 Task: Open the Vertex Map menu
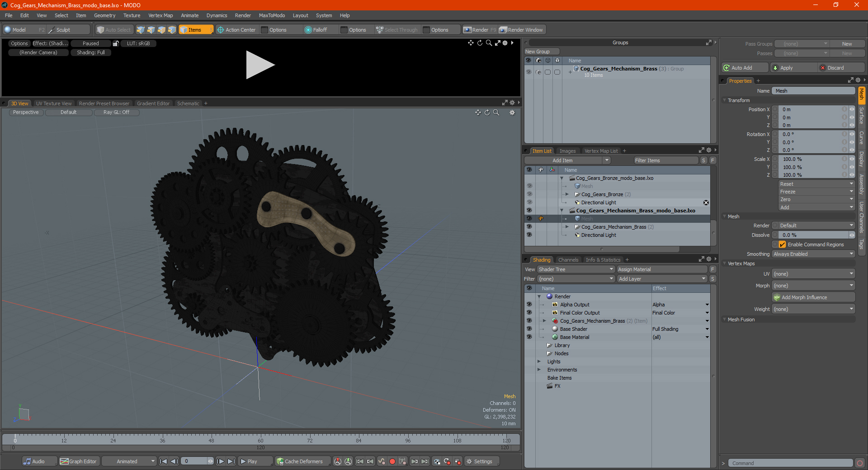pyautogui.click(x=160, y=15)
